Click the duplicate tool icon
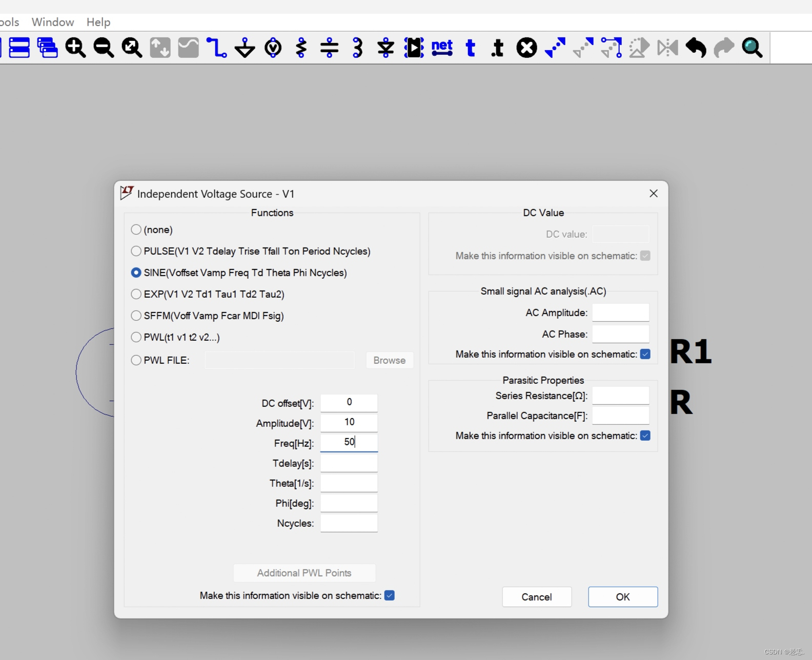Image resolution: width=812 pixels, height=660 pixels. (611, 48)
